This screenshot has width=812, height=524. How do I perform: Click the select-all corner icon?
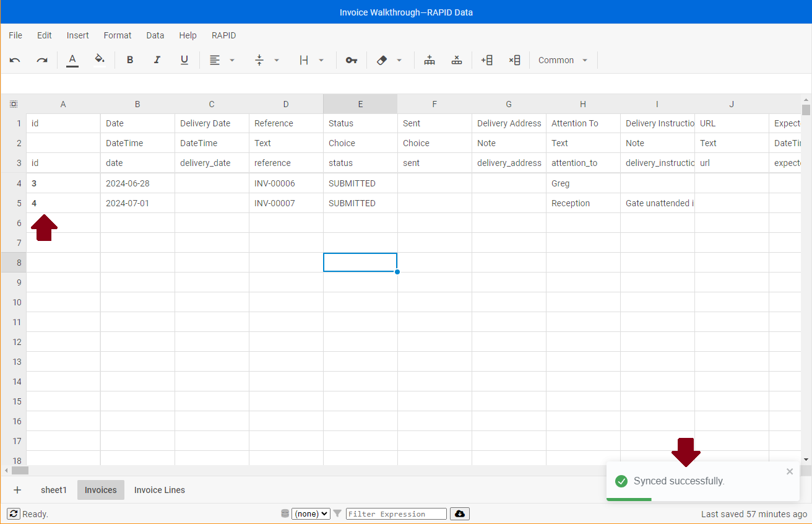pos(14,104)
